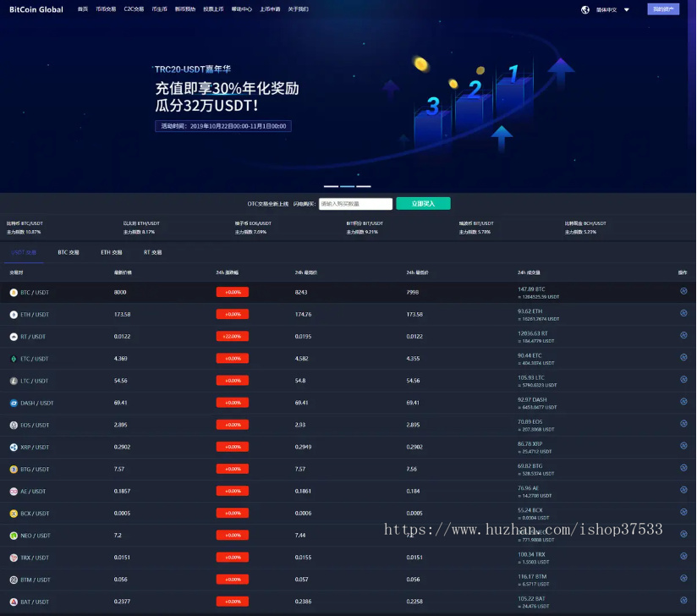The image size is (697, 616).
Task: Open trade action icon for XRP / USDT row
Action: [x=683, y=446]
